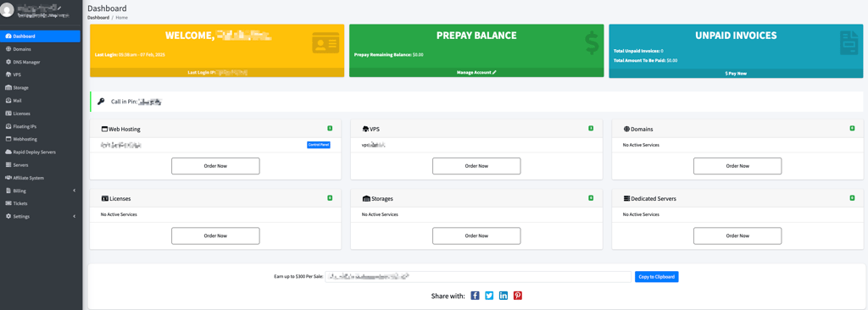Click 'No Active Services' in Storages card

(x=380, y=214)
